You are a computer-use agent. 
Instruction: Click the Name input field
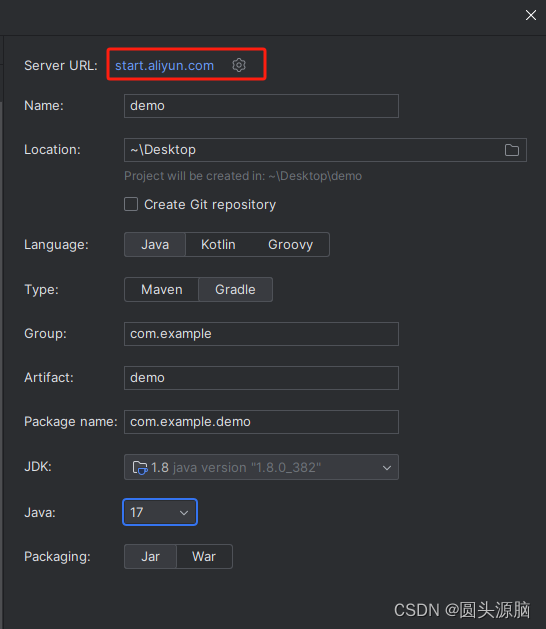tap(261, 106)
